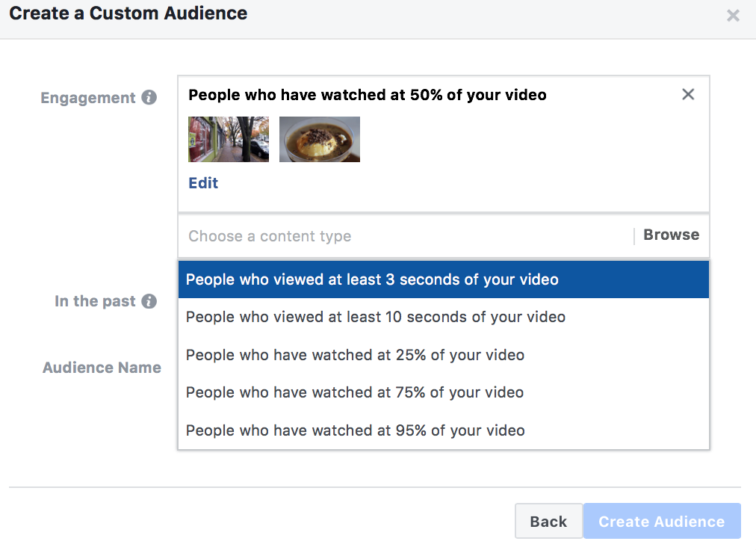Open the Edit link under the video thumbnails

tap(202, 182)
